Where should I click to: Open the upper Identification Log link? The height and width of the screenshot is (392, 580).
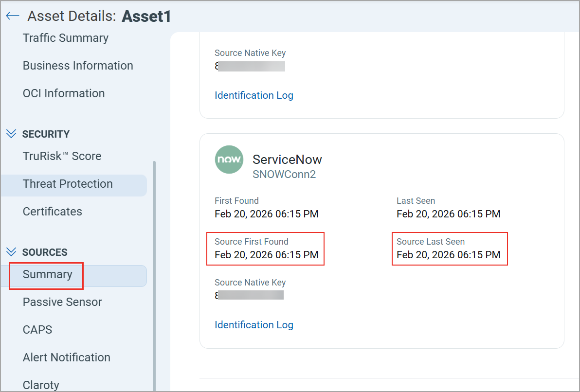[254, 95]
